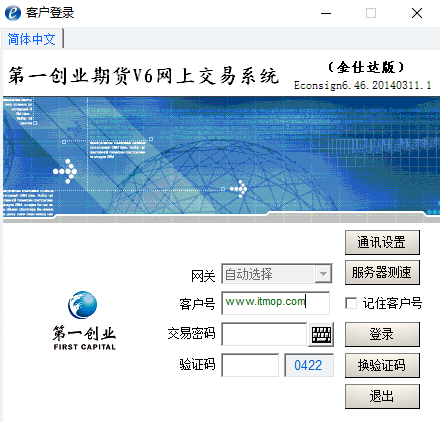Click the 网关 label text
The height and width of the screenshot is (422, 440).
click(203, 276)
